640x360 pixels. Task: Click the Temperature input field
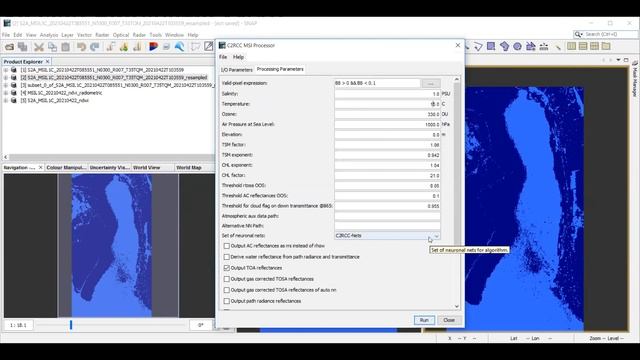point(387,104)
